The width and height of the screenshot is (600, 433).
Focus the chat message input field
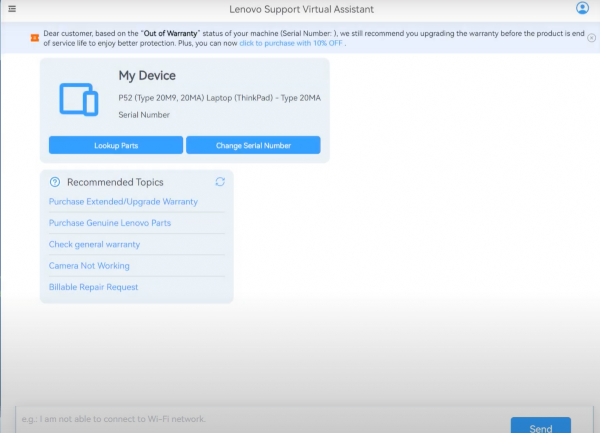pos(262,419)
